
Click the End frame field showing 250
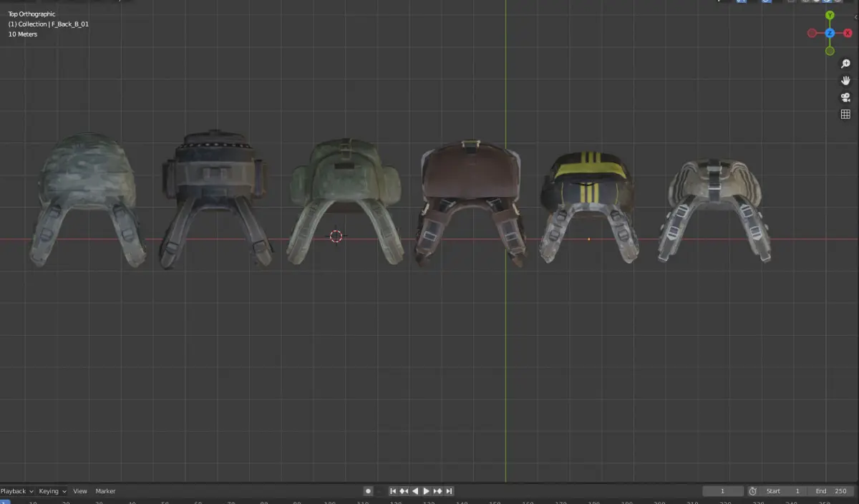[x=832, y=491]
